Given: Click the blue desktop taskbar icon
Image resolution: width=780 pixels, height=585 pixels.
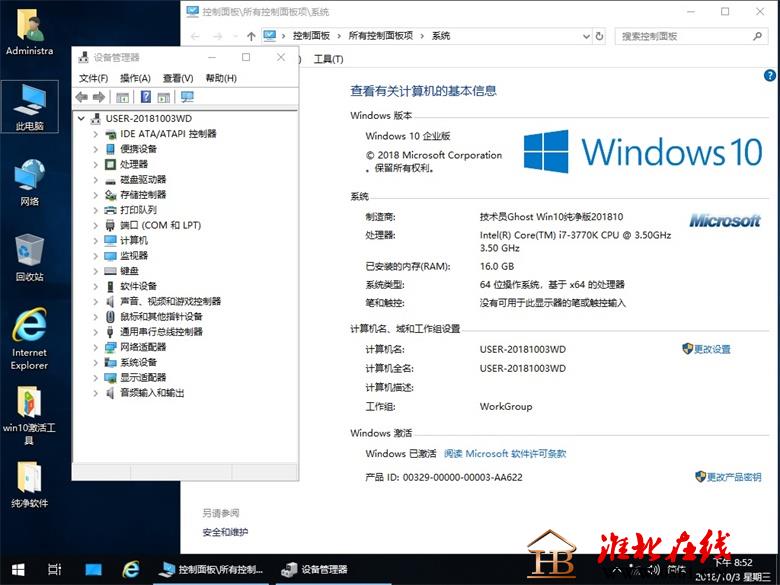Looking at the screenshot, I should 93,570.
